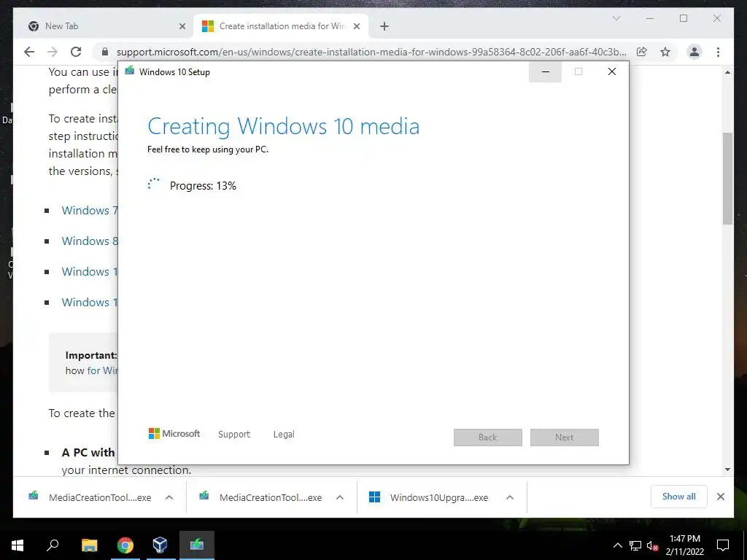Click the muted volume tray icon
747x560 pixels.
pyautogui.click(x=652, y=545)
